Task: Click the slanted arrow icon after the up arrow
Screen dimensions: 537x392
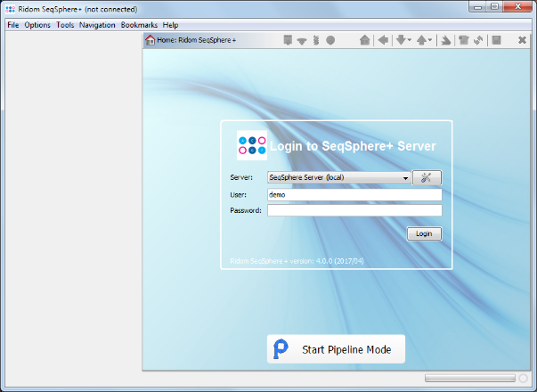Action: (445, 40)
